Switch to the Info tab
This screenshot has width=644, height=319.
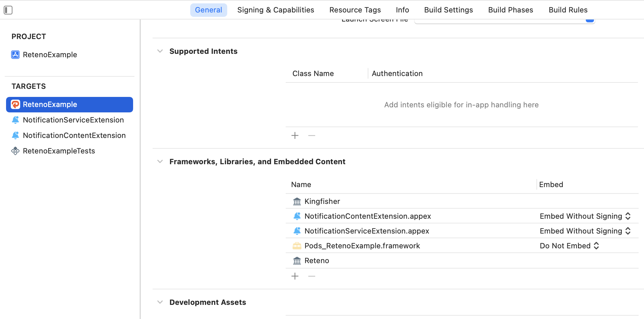click(402, 10)
